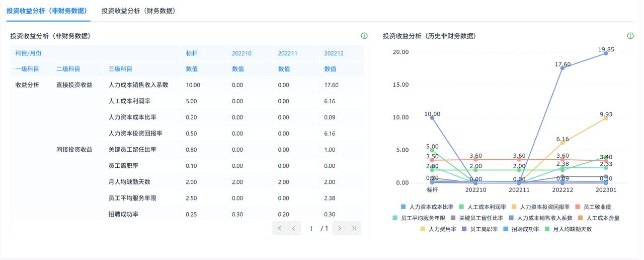Toggle 关键员工留任比率 legend series
Screen dimensions: 644x260
tap(477, 218)
